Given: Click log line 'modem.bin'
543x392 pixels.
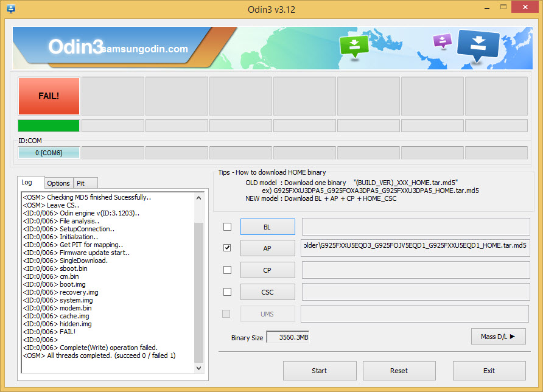Looking at the screenshot, I should coord(57,308).
